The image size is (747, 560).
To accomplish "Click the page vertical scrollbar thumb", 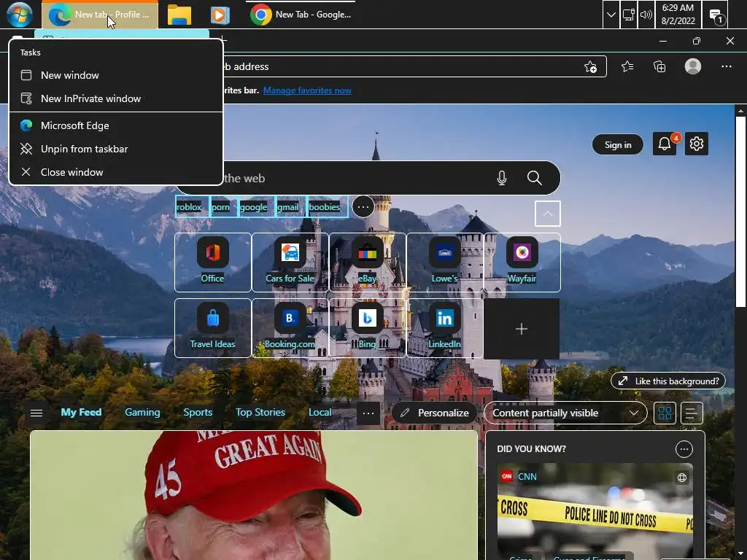I will [740, 212].
